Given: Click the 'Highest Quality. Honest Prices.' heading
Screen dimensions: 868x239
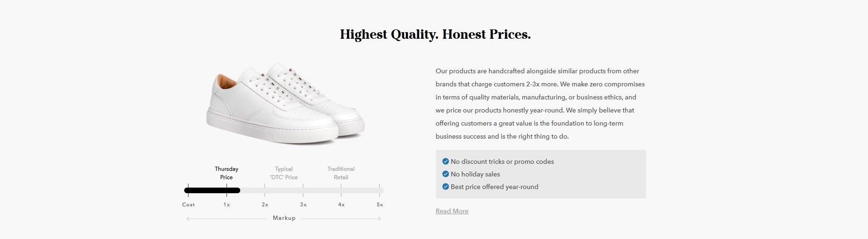Looking at the screenshot, I should click(435, 35).
